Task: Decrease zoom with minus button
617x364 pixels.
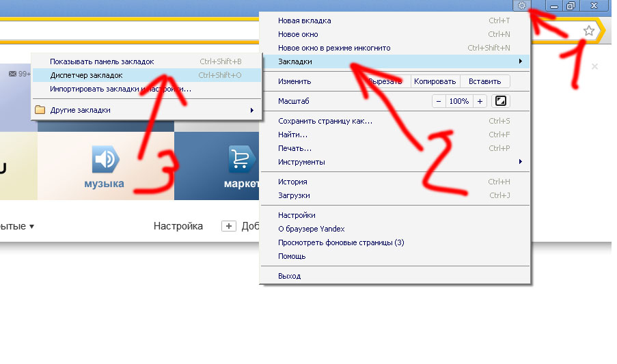Action: point(439,101)
